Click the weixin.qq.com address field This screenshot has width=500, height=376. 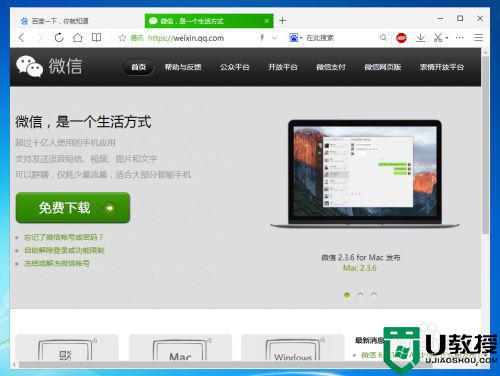[x=186, y=38]
